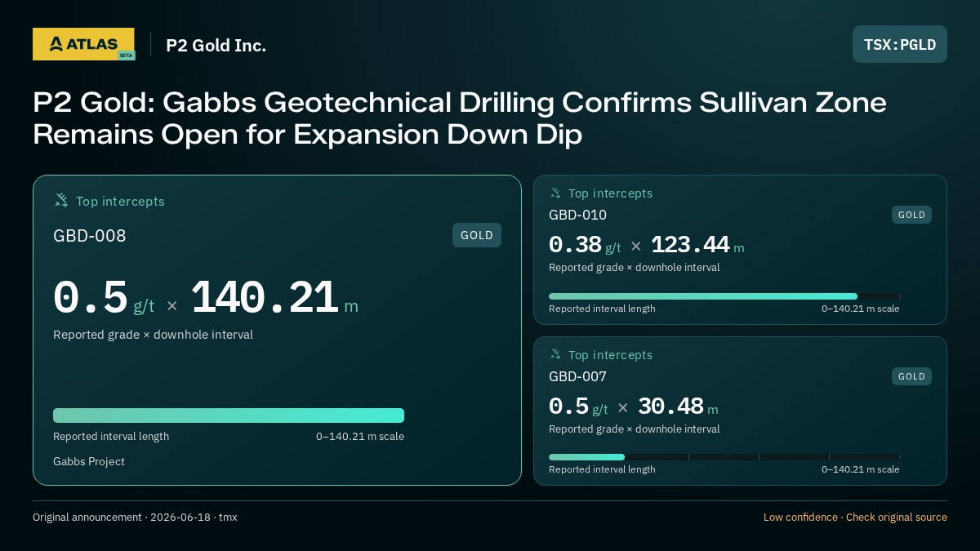980x551 pixels.
Task: Click the 0–140.21 m scale label under GBD-010
Action: coord(861,309)
